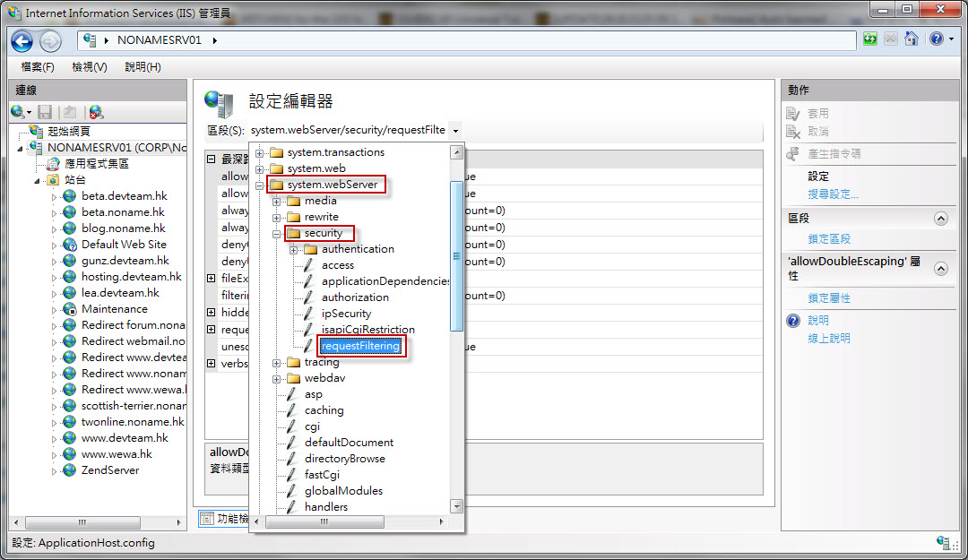Click the status bar network icon

click(x=943, y=543)
